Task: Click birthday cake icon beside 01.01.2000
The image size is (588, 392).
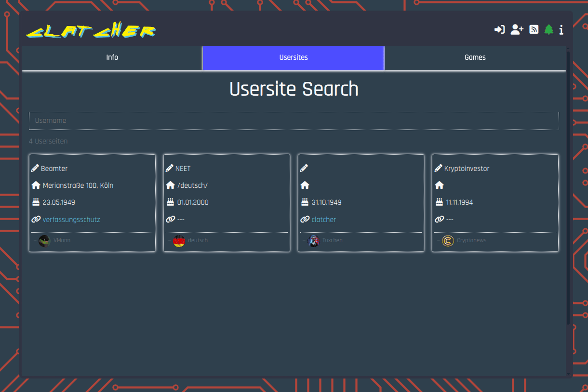Action: click(170, 202)
